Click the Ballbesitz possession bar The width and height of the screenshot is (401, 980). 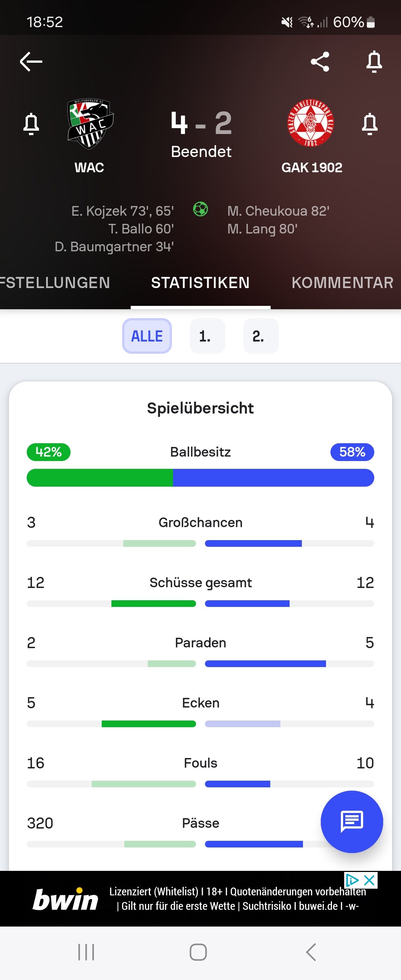(x=200, y=478)
